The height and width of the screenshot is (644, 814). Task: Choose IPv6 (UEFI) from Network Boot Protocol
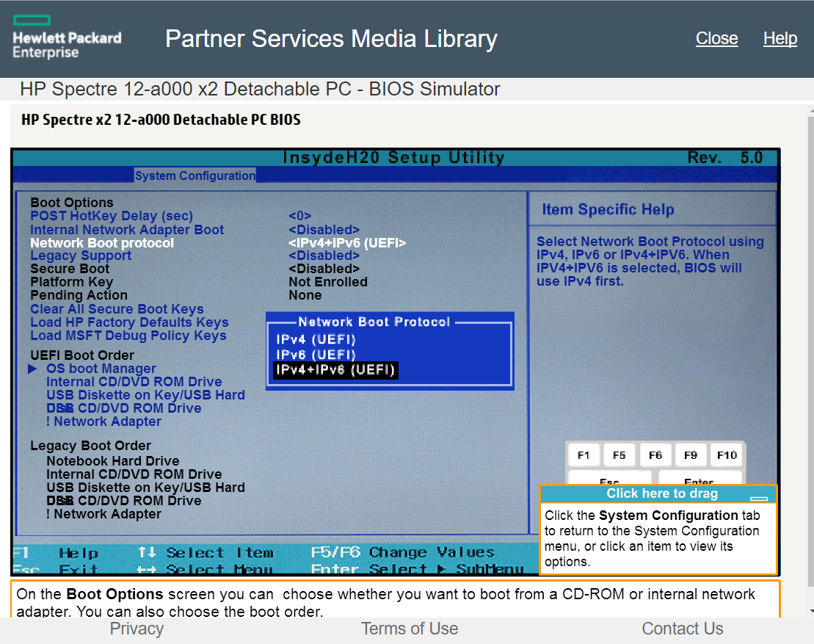coord(316,355)
